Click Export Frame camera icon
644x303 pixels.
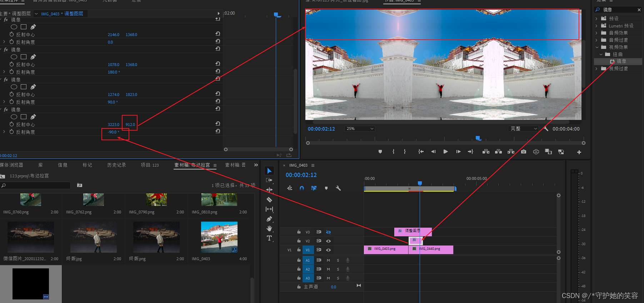click(x=524, y=152)
